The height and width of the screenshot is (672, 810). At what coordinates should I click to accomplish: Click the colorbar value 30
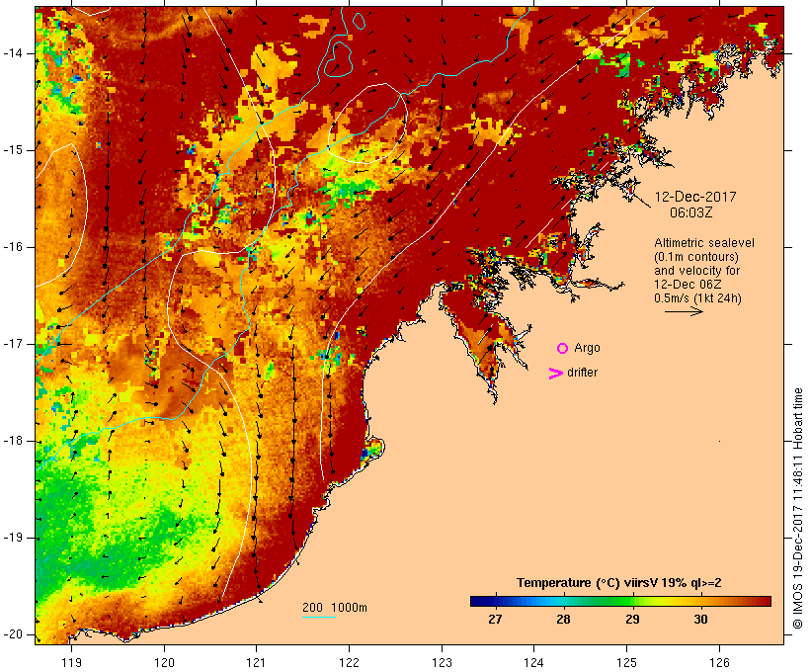point(700,619)
